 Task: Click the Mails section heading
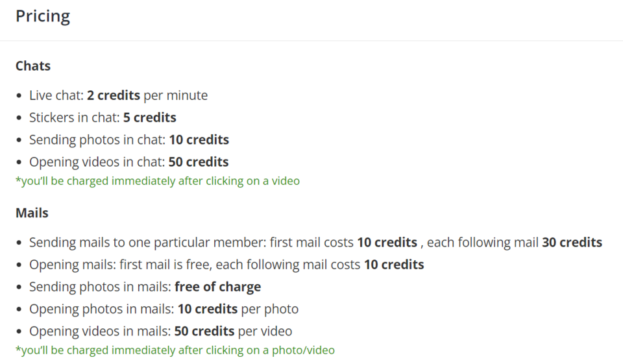coord(32,213)
